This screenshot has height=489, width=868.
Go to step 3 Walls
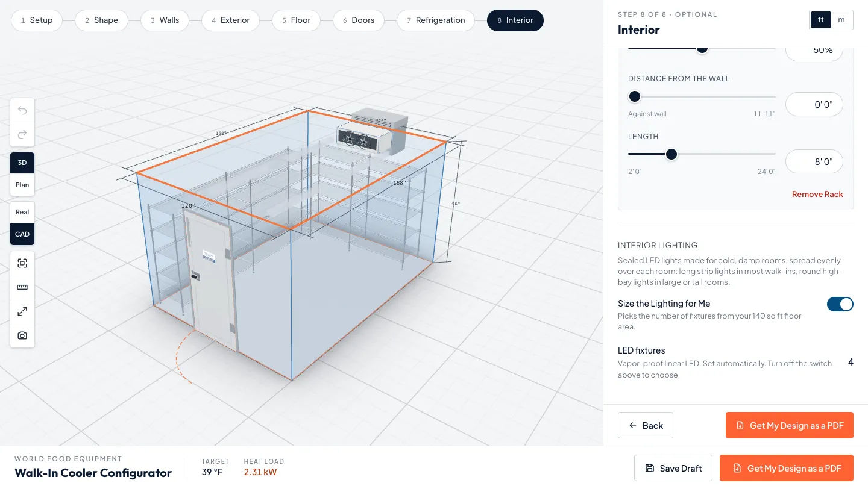[x=165, y=20]
